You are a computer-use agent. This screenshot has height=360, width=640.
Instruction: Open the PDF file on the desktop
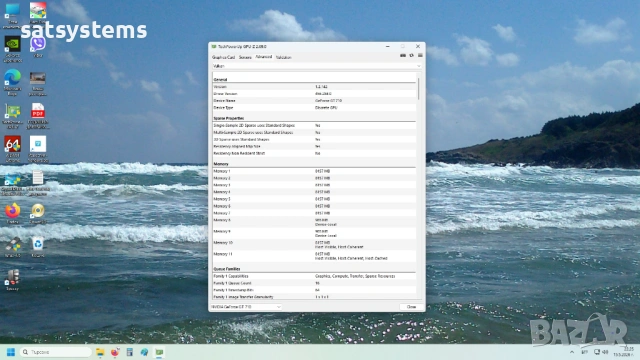click(x=38, y=116)
